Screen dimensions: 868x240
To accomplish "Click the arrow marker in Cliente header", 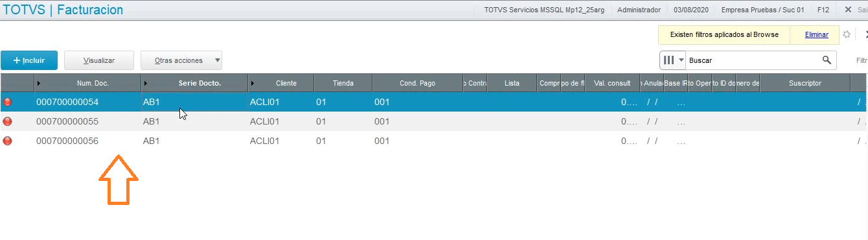I will (253, 83).
